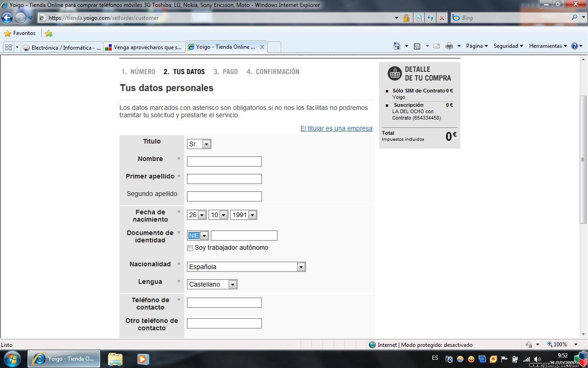This screenshot has width=588, height=368.
Task: Click the 'El titular es una empresa' link
Action: click(336, 128)
